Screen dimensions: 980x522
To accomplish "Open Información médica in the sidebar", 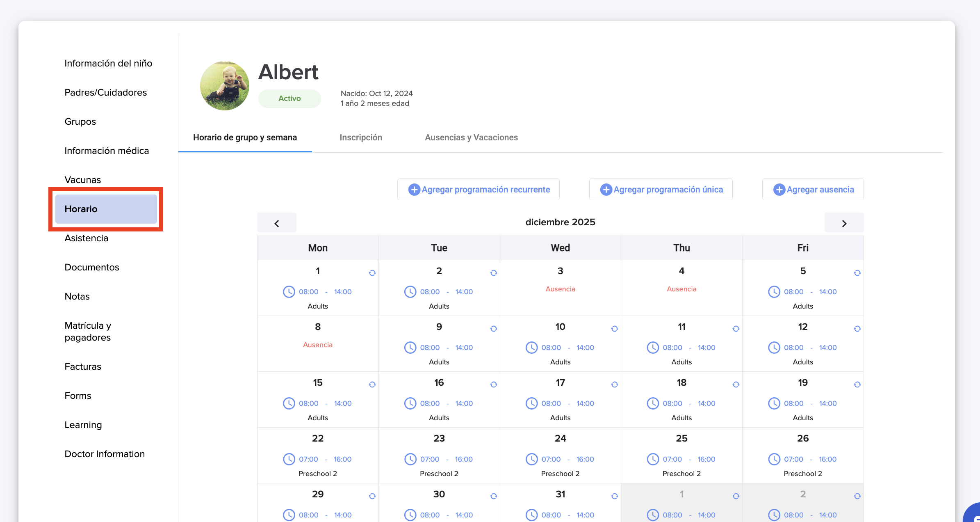I will click(x=107, y=151).
